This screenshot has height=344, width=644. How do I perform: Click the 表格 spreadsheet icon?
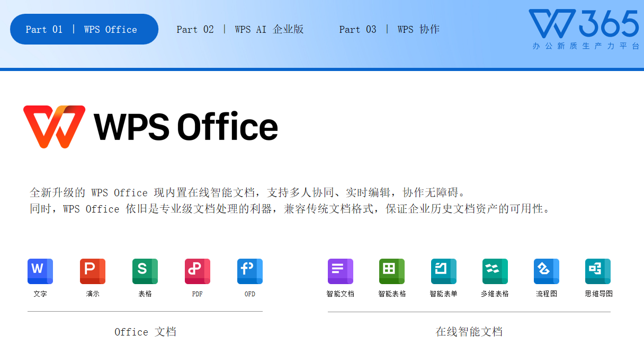[145, 271]
